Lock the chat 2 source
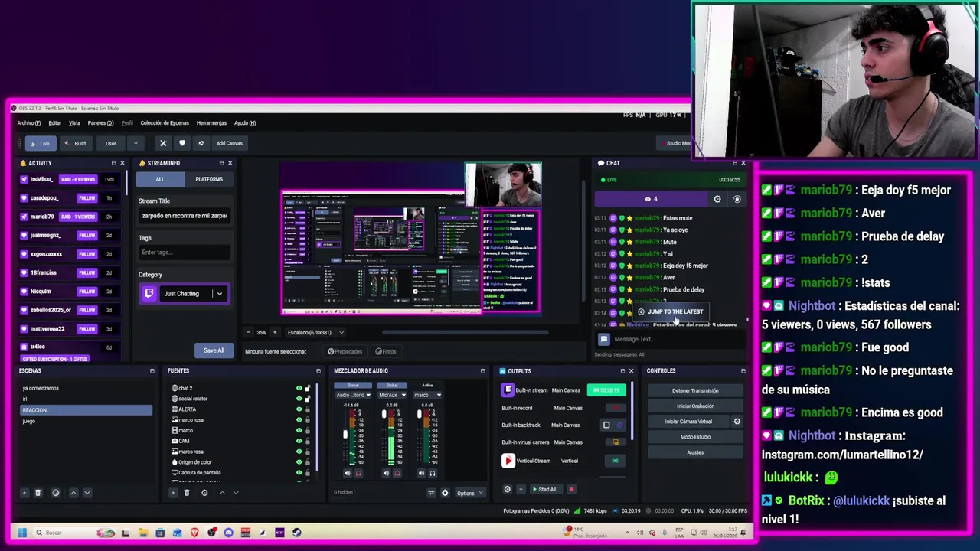This screenshot has height=551, width=980. [308, 388]
